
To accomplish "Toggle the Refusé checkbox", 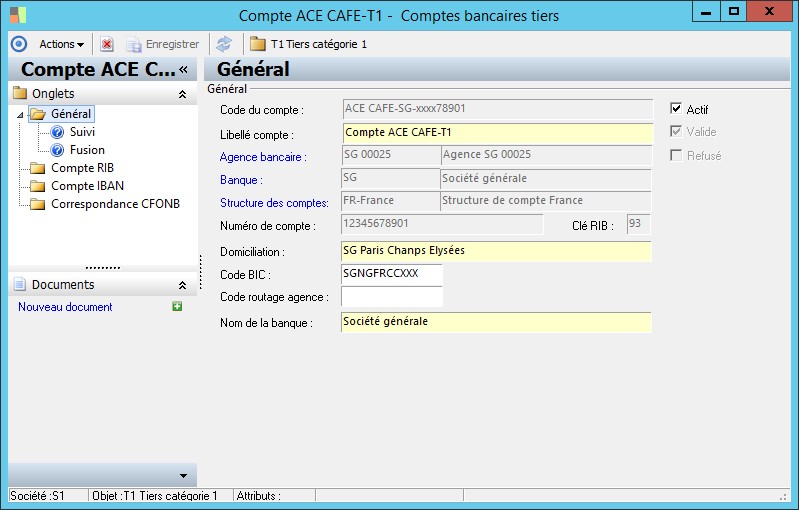I will tap(676, 155).
